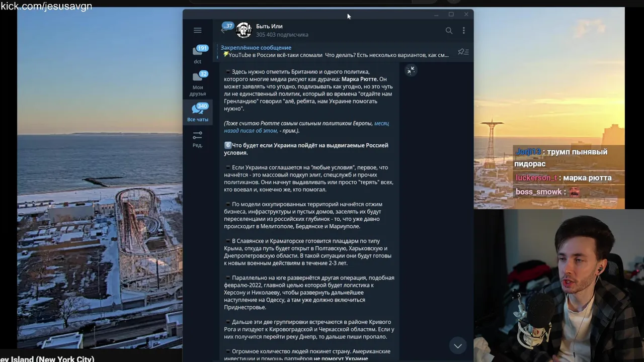Minimize the Telegram window
This screenshot has height=362, width=644.
pyautogui.click(x=436, y=15)
